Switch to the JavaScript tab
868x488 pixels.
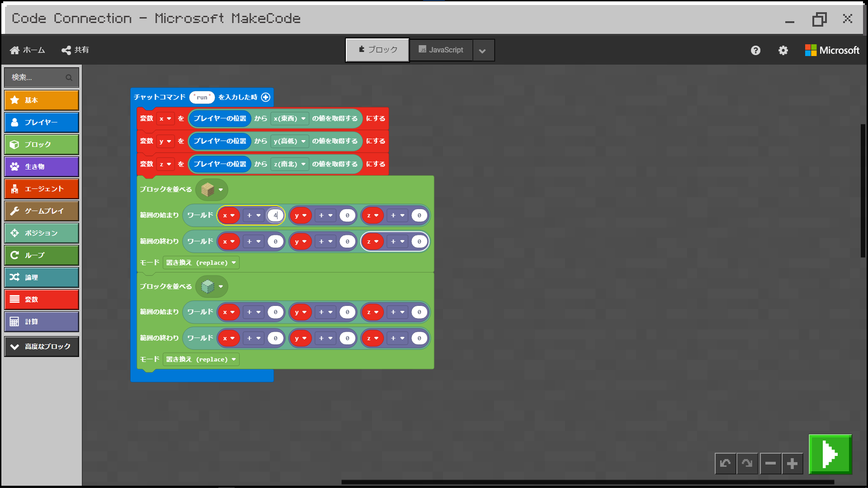(x=441, y=50)
